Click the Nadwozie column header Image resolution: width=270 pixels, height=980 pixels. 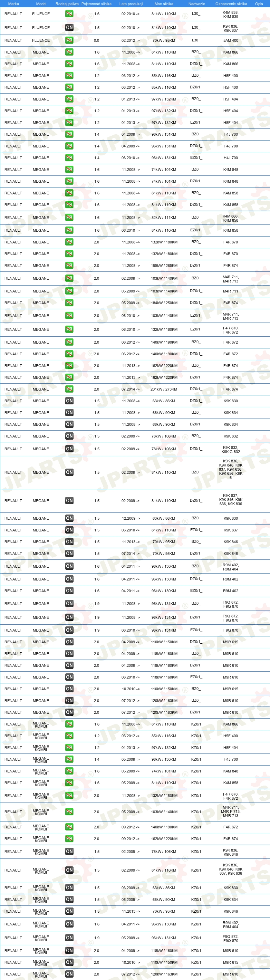[x=196, y=4]
